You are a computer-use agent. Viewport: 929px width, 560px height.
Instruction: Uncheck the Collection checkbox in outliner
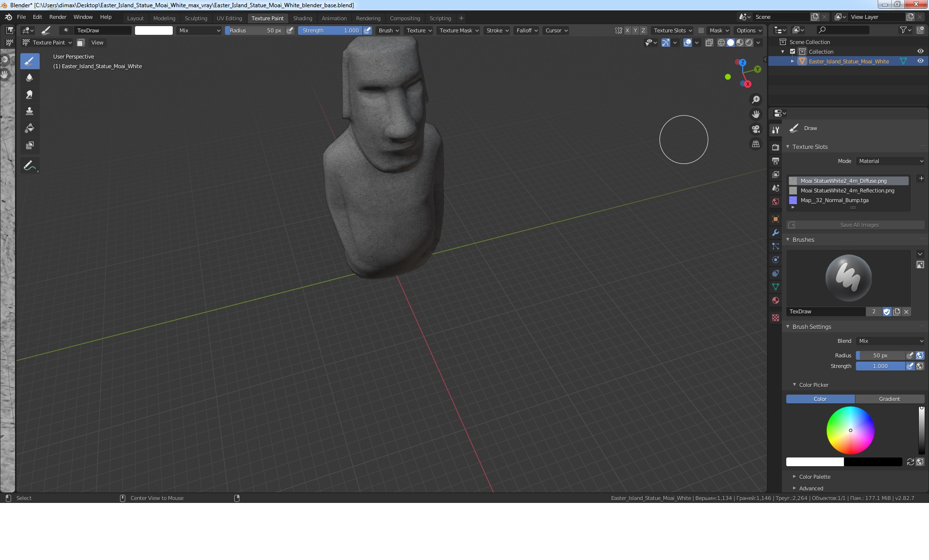793,52
